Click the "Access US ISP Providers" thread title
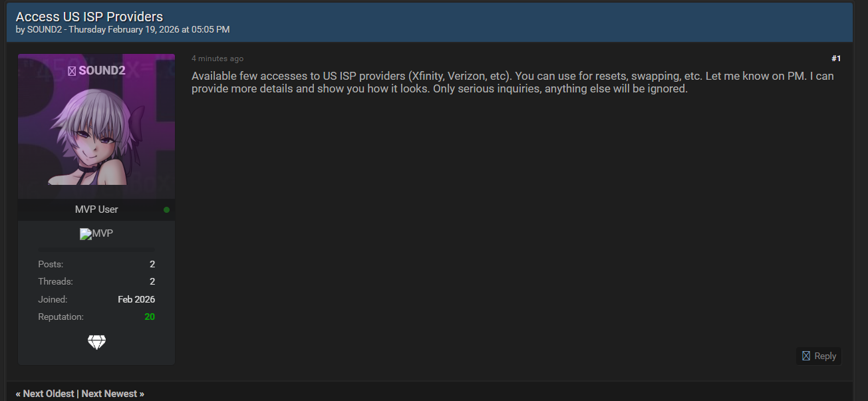868x401 pixels. (x=89, y=17)
